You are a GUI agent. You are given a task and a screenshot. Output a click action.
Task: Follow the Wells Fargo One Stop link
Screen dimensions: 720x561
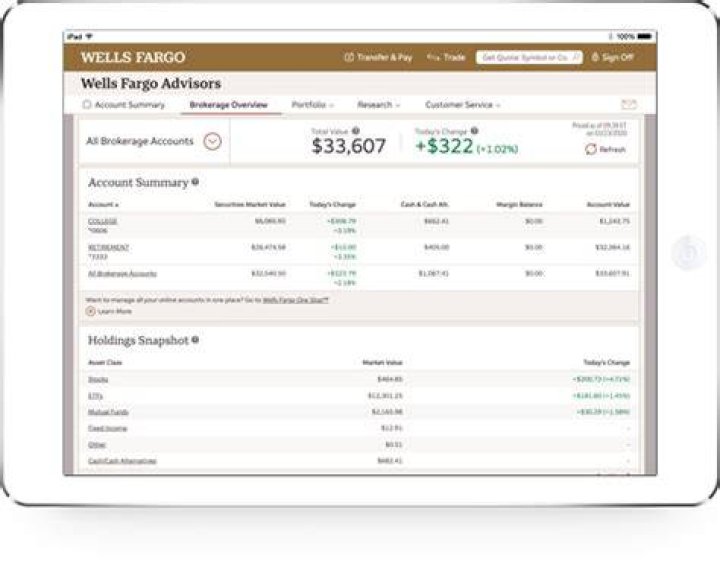[295, 300]
